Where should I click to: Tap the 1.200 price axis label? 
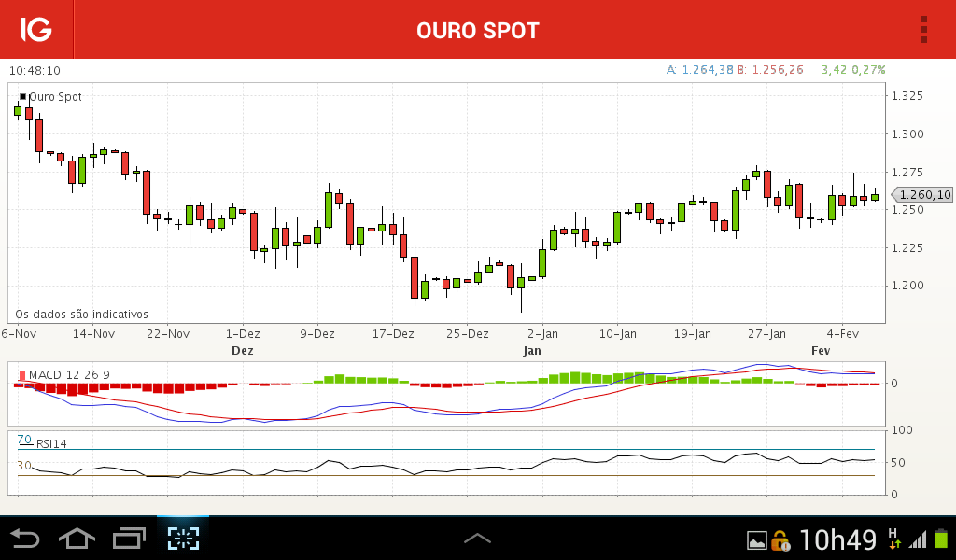click(907, 286)
